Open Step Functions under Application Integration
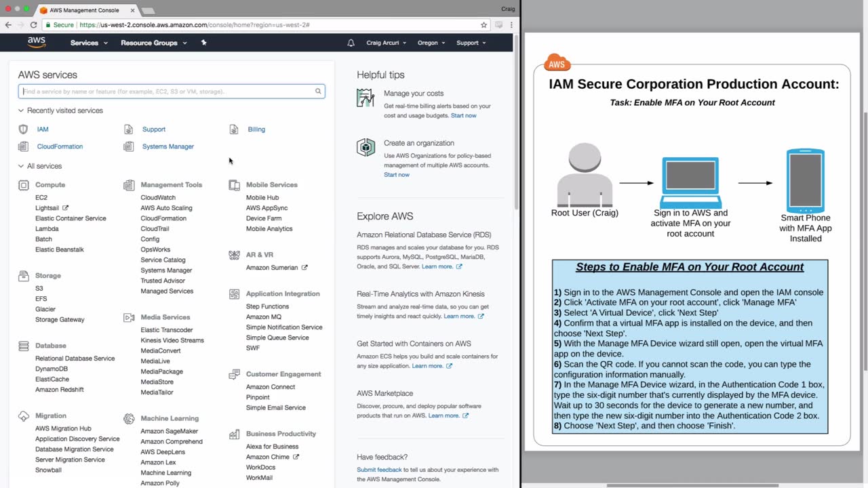The image size is (868, 488). tap(267, 307)
